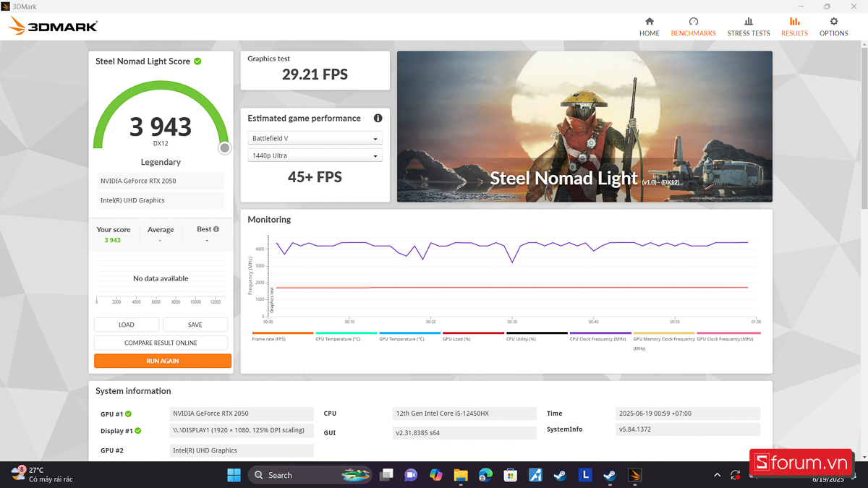
Task: Restore the 3DMark window size
Action: point(827,7)
